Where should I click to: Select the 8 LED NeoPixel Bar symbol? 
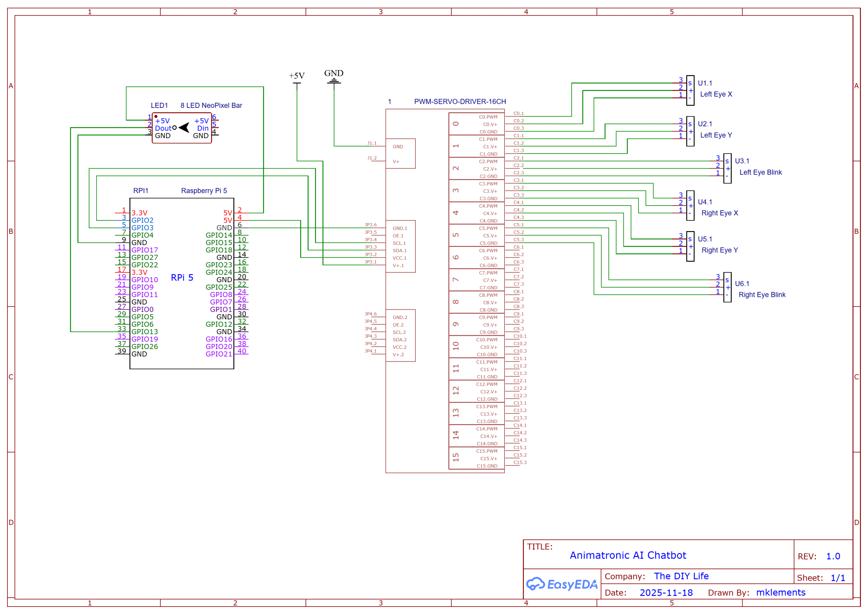pyautogui.click(x=183, y=128)
